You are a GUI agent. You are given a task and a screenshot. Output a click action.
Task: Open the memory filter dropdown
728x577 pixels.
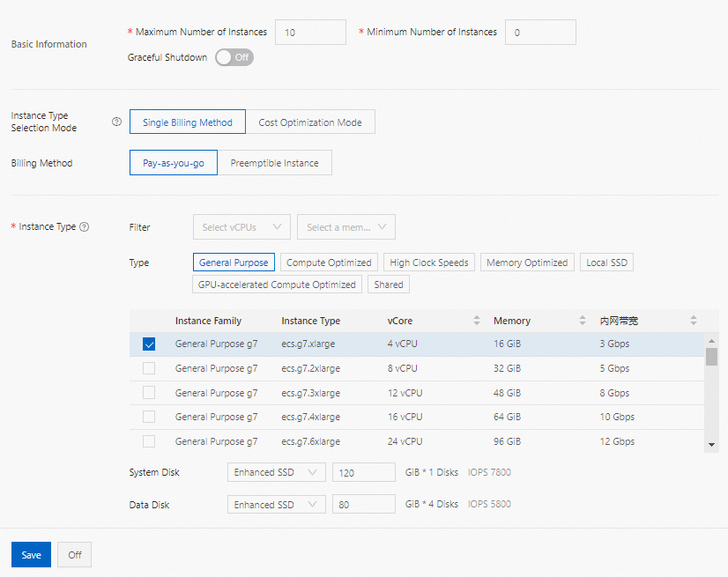click(x=345, y=226)
